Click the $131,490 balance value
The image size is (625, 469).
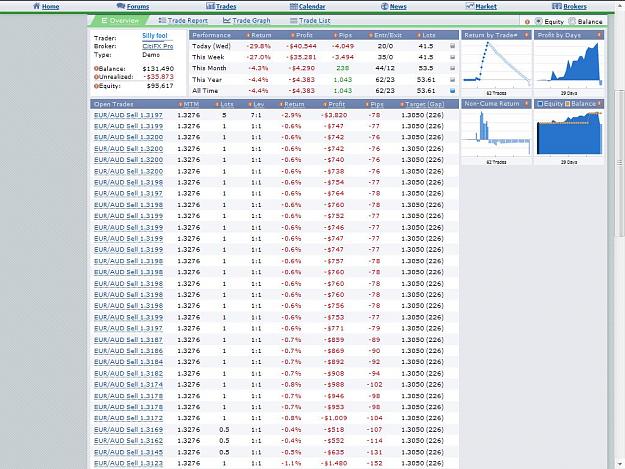tap(158, 69)
